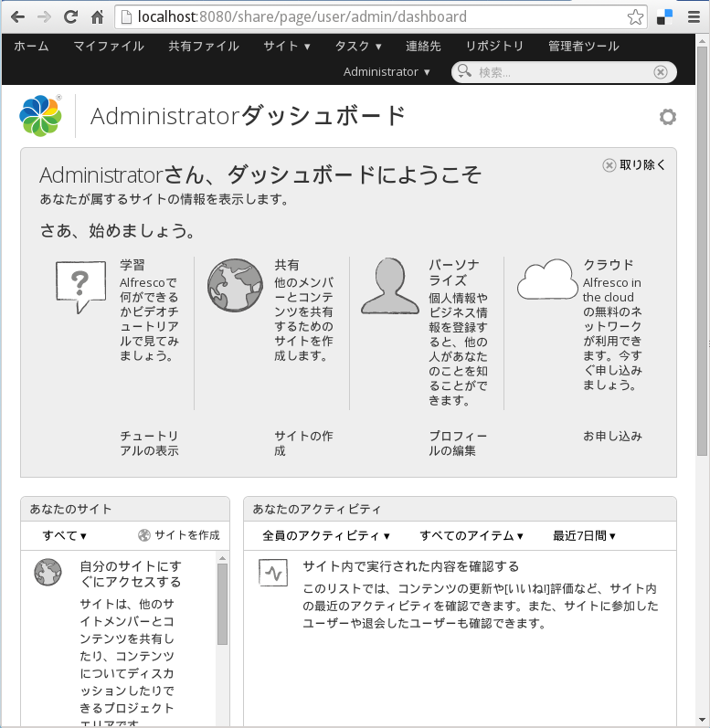Click the あなたのアクティビティ dashlet title

(316, 510)
